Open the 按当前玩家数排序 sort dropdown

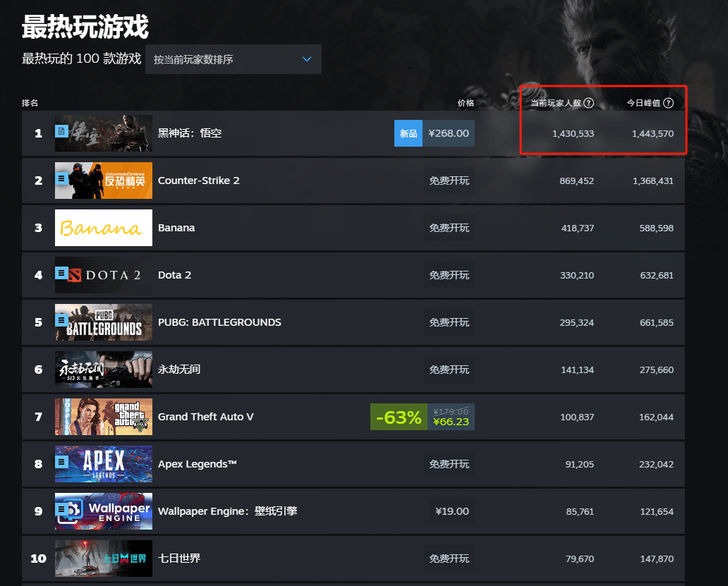pos(233,59)
